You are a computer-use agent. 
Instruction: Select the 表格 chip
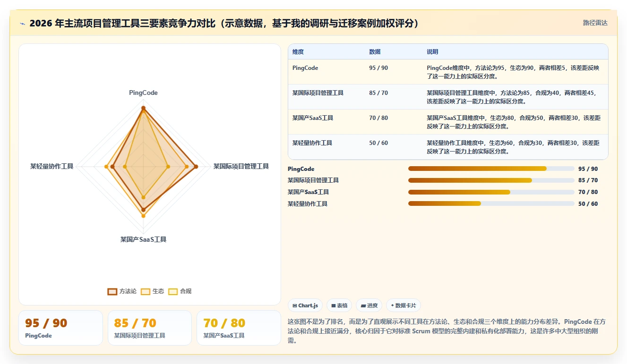pos(340,305)
